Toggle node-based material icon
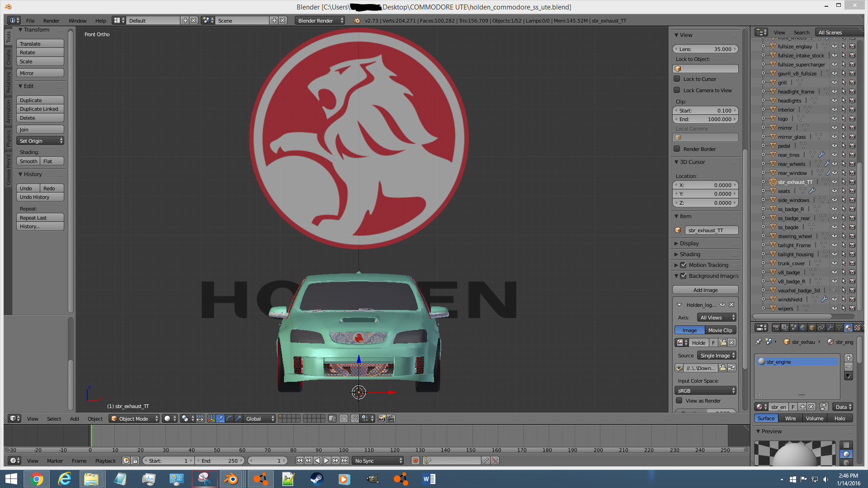 [x=823, y=407]
